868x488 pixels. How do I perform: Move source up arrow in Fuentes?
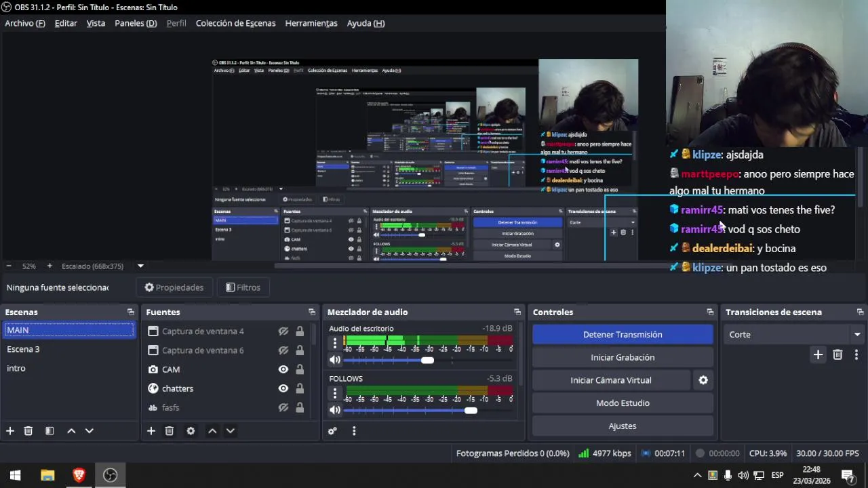[212, 431]
